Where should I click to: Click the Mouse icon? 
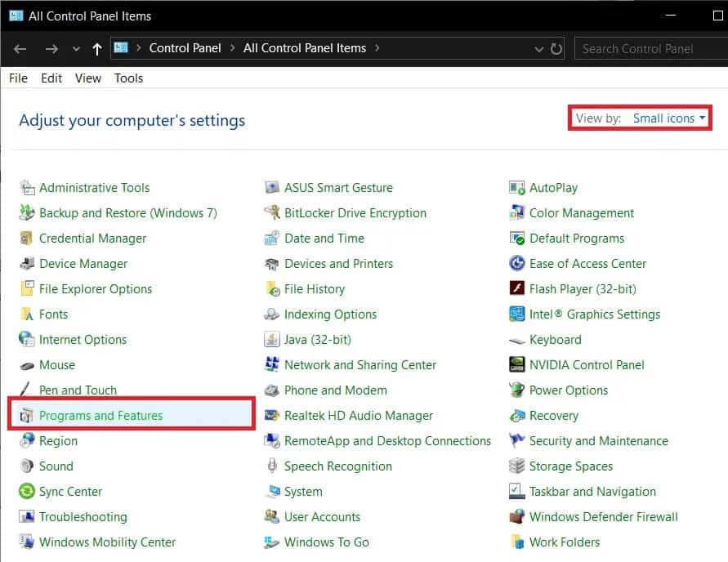pyautogui.click(x=27, y=365)
